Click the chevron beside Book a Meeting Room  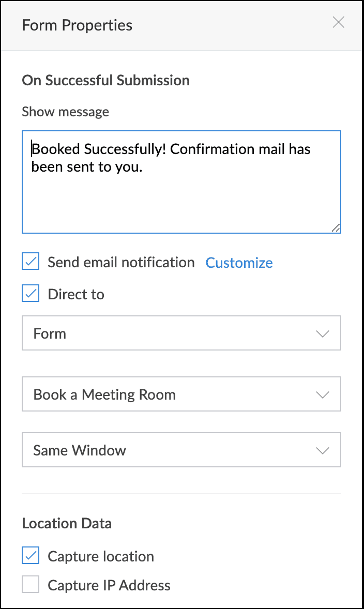click(323, 395)
